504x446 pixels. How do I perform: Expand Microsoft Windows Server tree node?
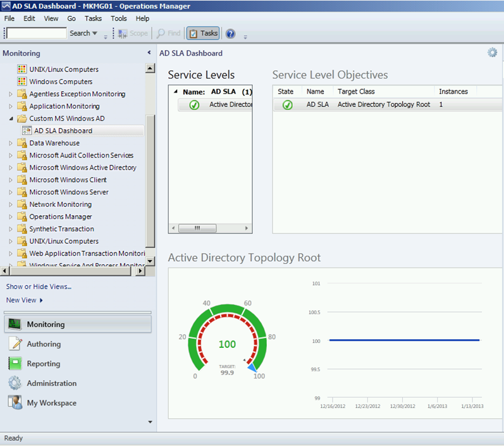click(x=11, y=192)
